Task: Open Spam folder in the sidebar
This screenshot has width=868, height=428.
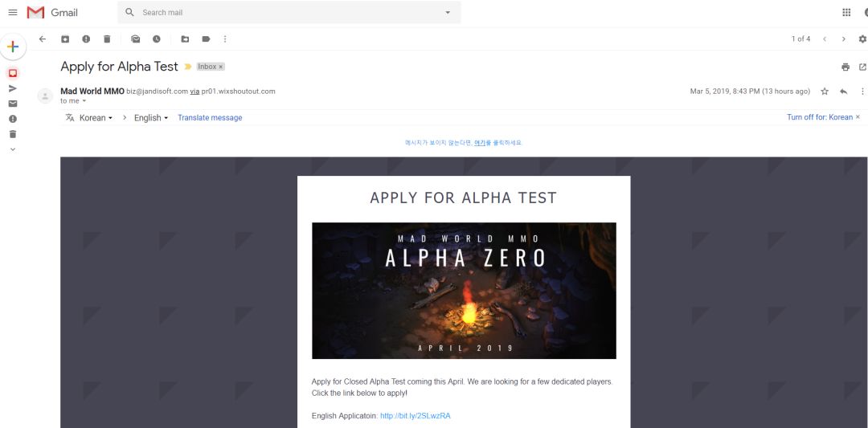Action: tap(13, 119)
